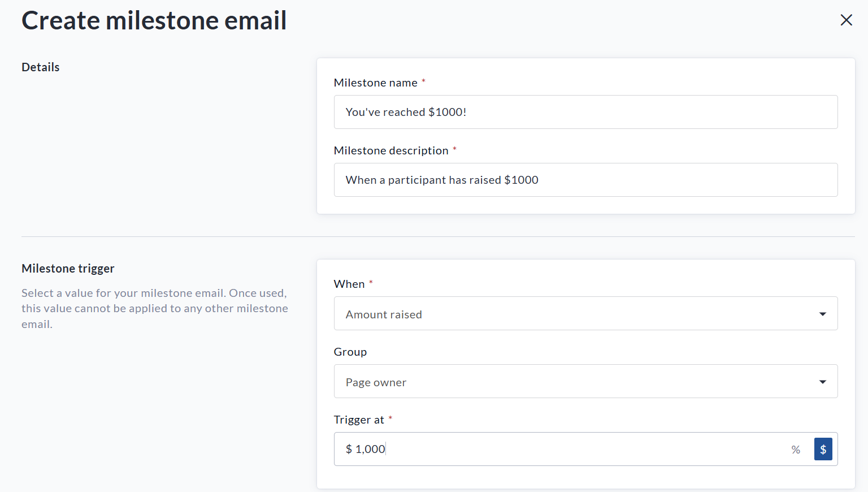868x492 pixels.
Task: Click the Milestone description field label
Action: click(x=391, y=150)
